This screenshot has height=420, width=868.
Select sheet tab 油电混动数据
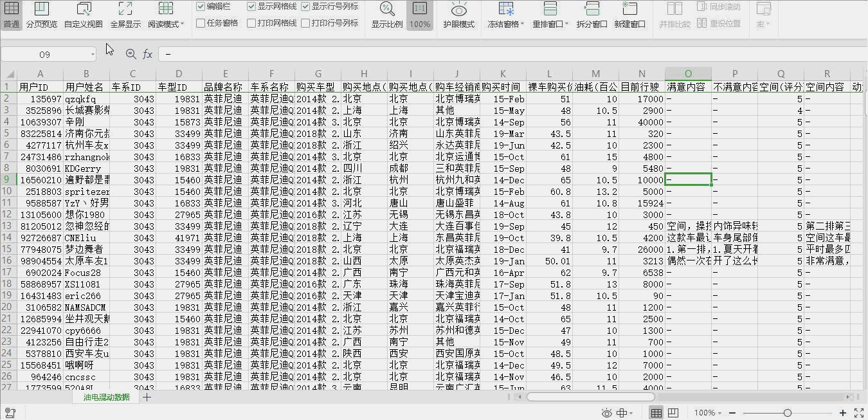106,397
